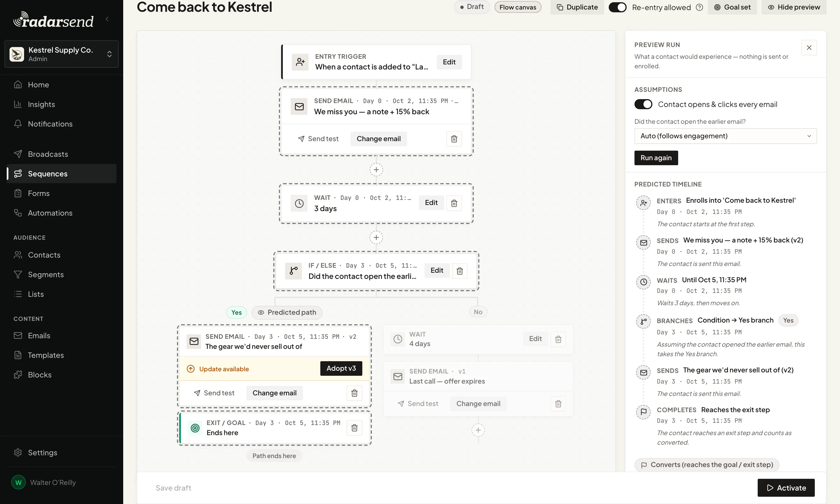Delete 'The gear we'd never sell out of' step
This screenshot has width=840, height=504.
coord(354,393)
